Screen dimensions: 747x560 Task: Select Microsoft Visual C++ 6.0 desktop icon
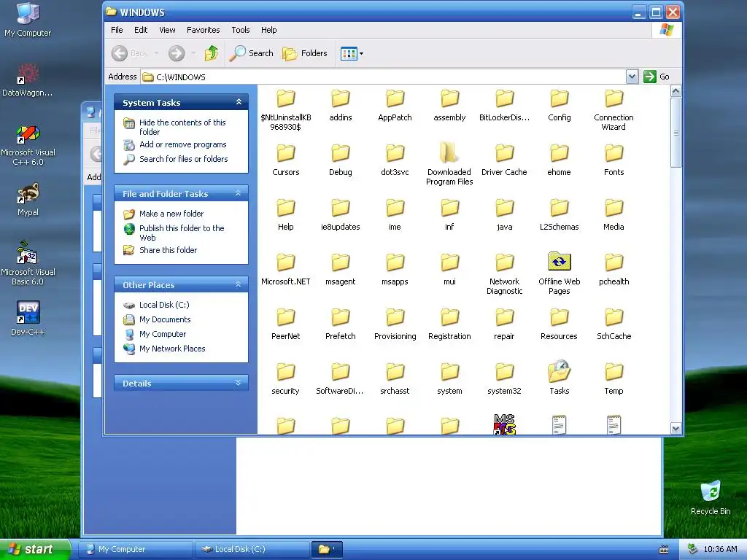pyautogui.click(x=28, y=145)
